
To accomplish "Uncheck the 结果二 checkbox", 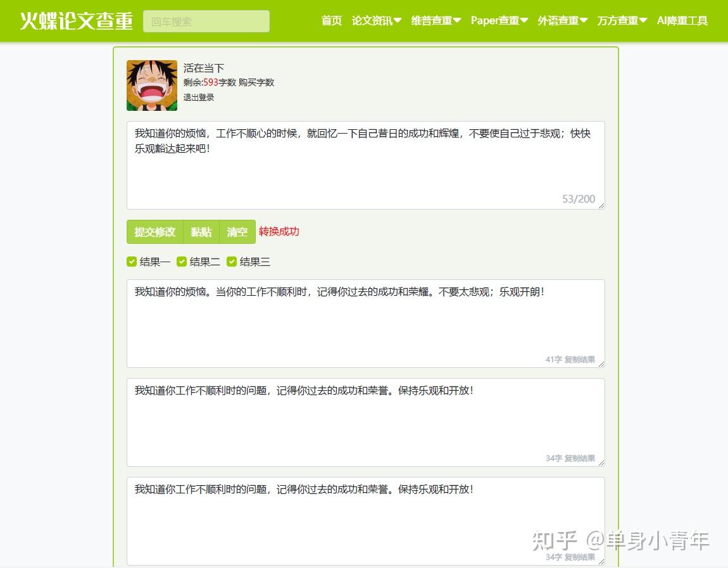I will coord(182,261).
